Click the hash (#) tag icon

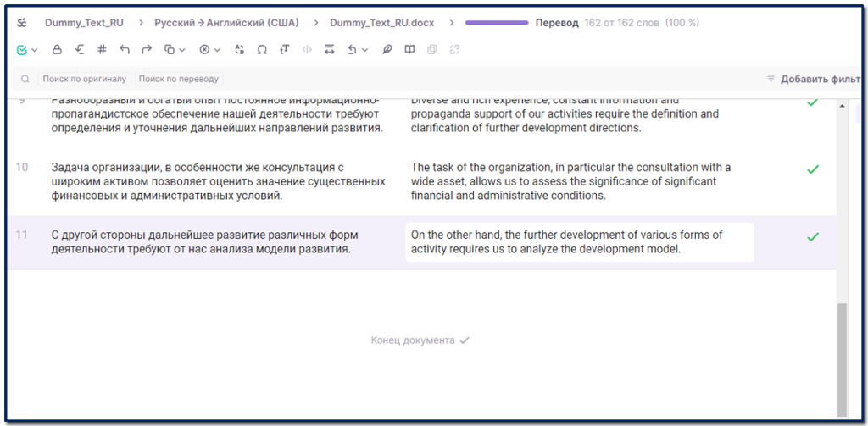102,50
